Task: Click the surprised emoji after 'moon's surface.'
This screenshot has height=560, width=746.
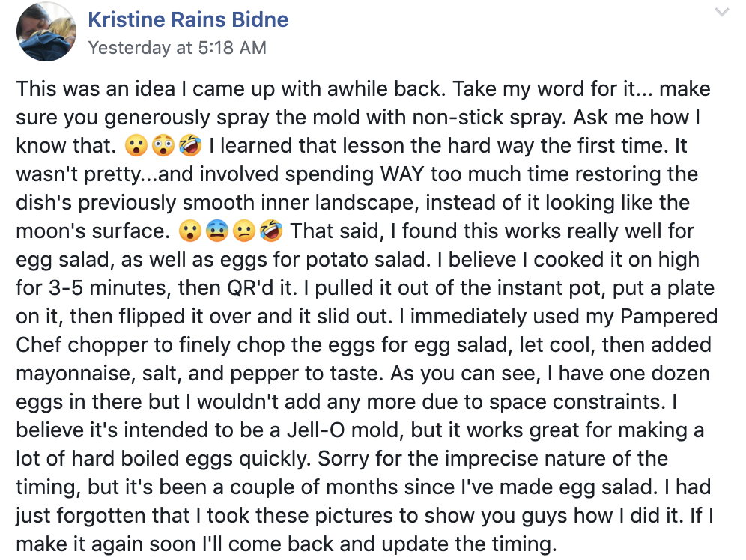Action: pos(189,231)
